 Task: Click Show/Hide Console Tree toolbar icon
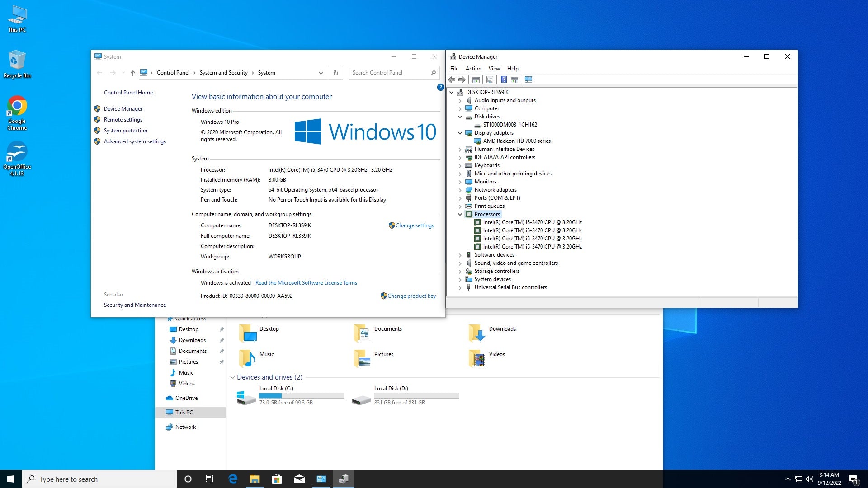point(476,80)
